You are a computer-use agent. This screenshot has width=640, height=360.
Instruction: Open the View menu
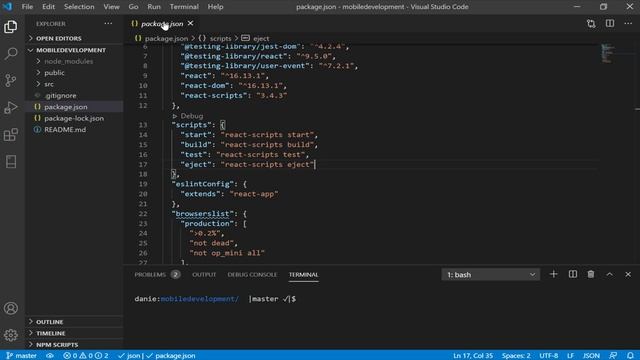[111, 7]
